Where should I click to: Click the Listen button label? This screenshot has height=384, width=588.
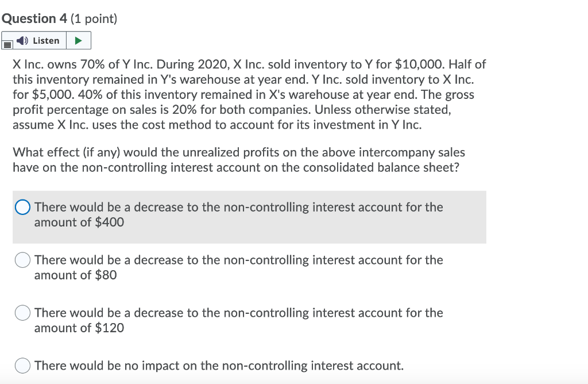[x=46, y=40]
